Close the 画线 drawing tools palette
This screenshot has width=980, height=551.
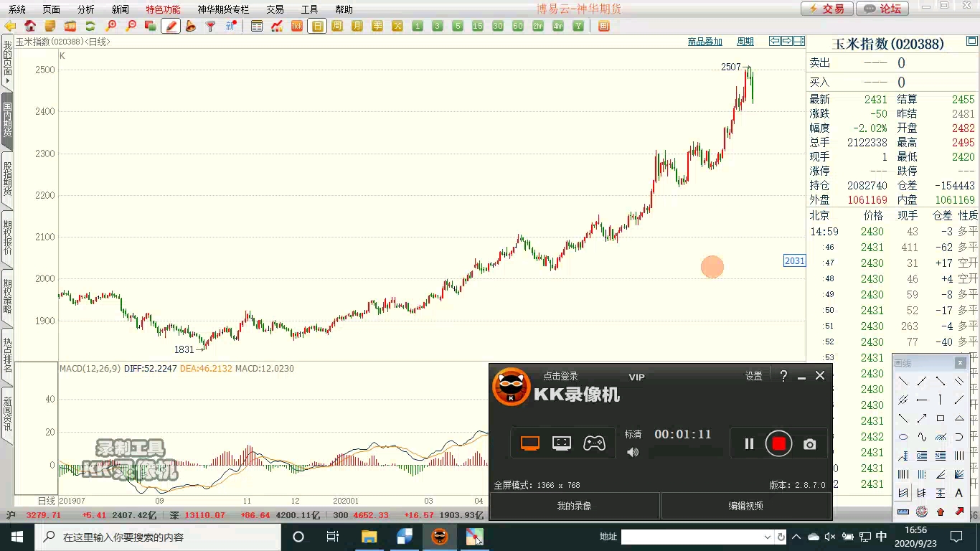[x=961, y=363]
